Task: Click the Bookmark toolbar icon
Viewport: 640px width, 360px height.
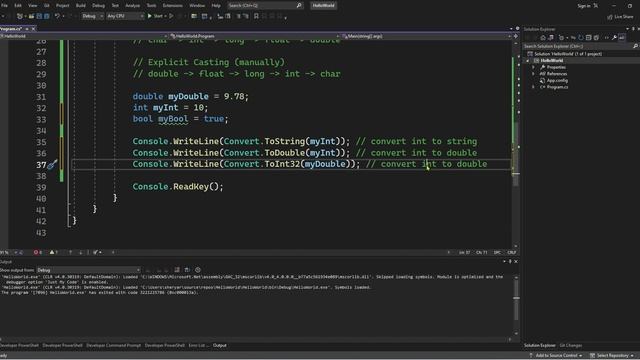Action: pos(256,16)
